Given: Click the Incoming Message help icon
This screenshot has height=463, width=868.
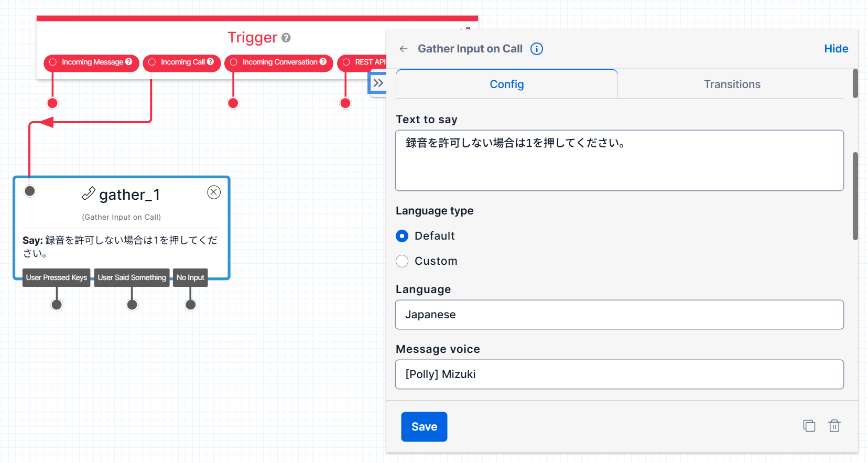Looking at the screenshot, I should click(129, 62).
